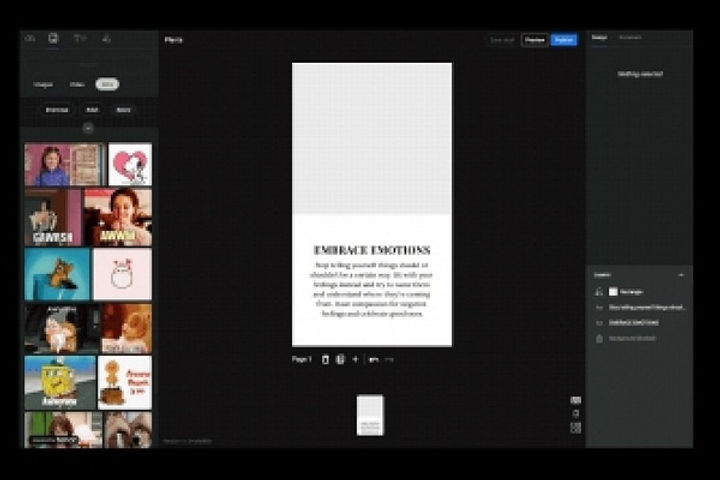This screenshot has width=720, height=480.
Task: Expand the GIF category filter chevron
Action: [88, 128]
